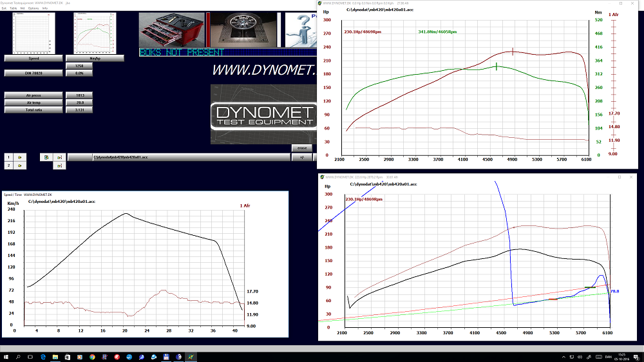Open the Kid menu
The height and width of the screenshot is (362, 644).
click(23, 8)
